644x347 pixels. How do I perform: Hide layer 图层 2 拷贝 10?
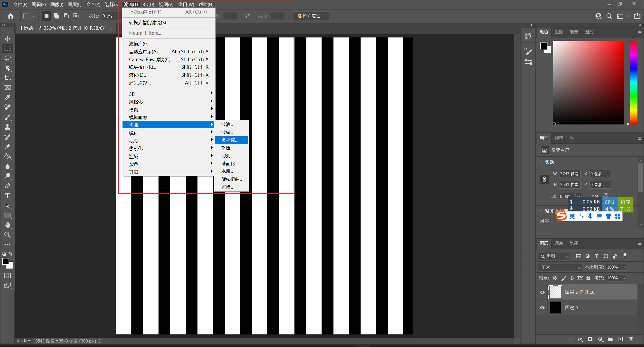(542, 292)
